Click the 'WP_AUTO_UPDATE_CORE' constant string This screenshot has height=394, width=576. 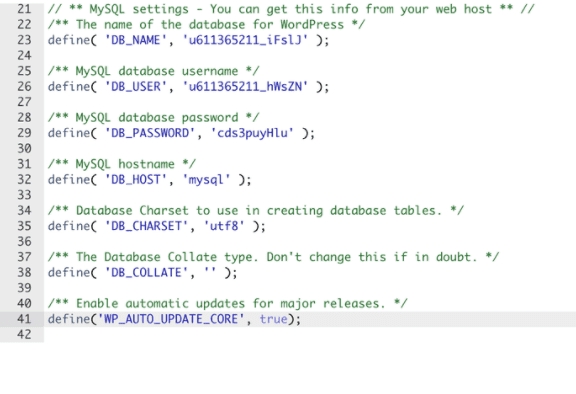171,319
